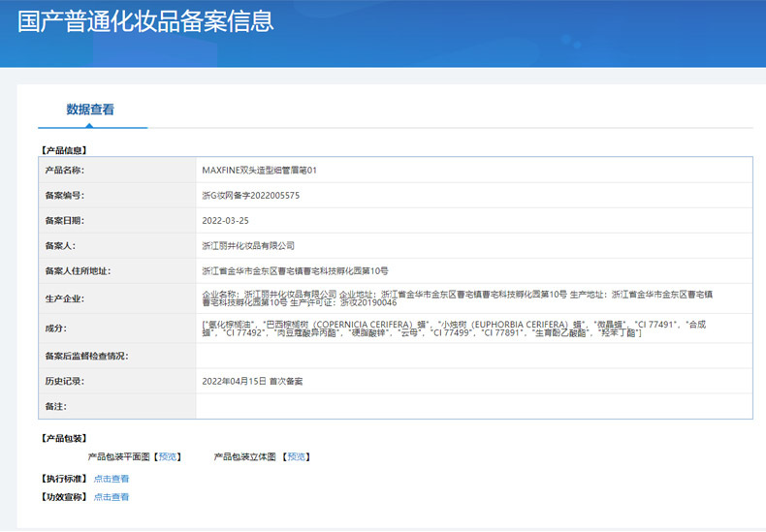Click the 产品包装立体图 label
The width and height of the screenshot is (766, 532).
click(244, 456)
